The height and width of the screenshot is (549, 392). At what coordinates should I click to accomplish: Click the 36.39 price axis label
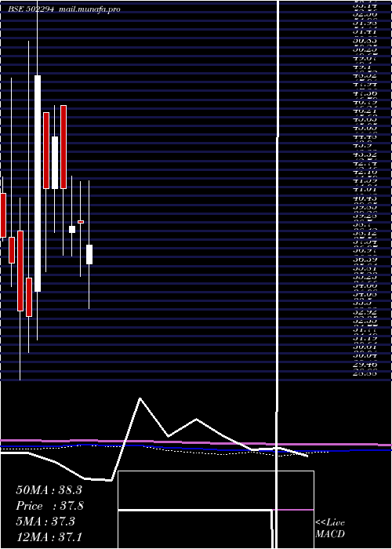click(365, 260)
